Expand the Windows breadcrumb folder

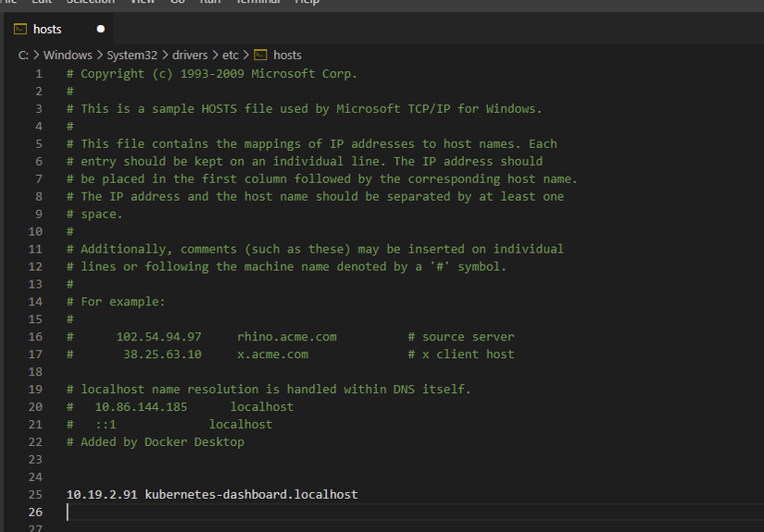tap(68, 56)
